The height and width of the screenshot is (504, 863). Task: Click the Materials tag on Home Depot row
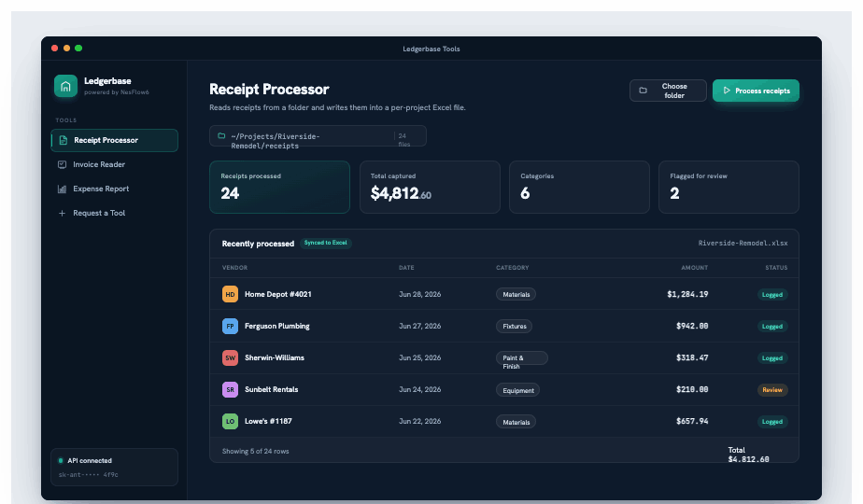pyautogui.click(x=516, y=294)
